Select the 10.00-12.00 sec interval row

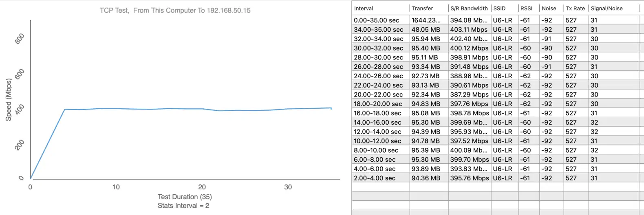click(x=377, y=141)
